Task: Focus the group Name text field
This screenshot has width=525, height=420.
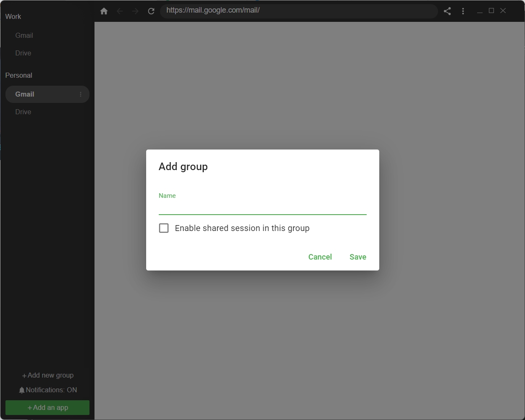Action: pyautogui.click(x=262, y=208)
